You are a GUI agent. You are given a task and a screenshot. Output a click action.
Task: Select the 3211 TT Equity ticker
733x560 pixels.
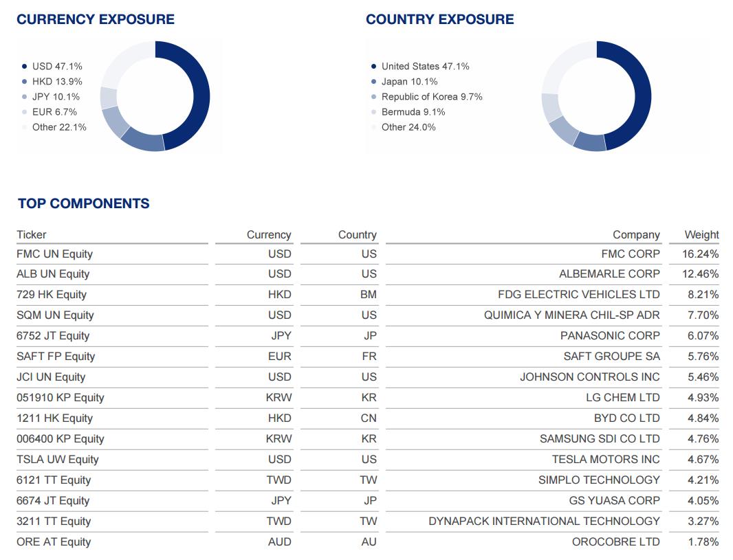(54, 522)
